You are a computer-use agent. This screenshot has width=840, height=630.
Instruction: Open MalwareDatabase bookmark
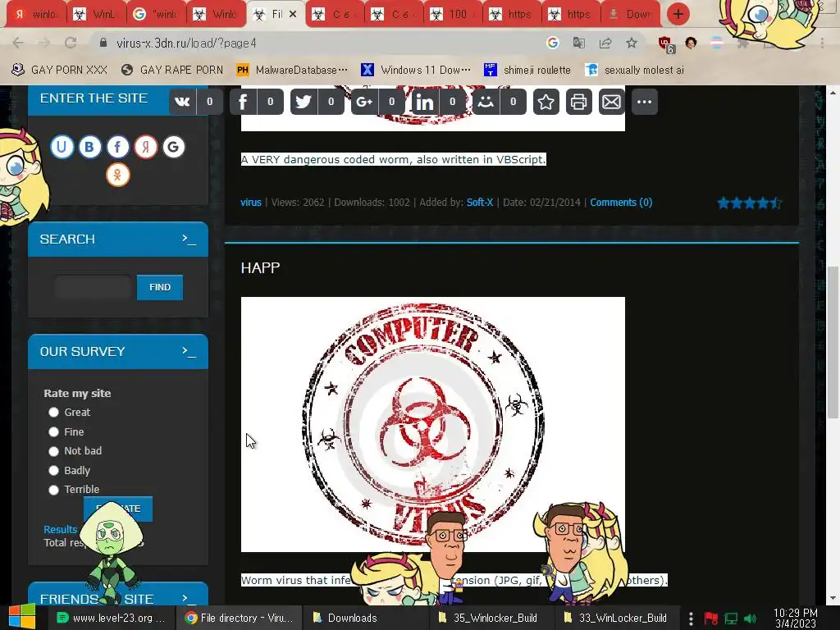[292, 70]
